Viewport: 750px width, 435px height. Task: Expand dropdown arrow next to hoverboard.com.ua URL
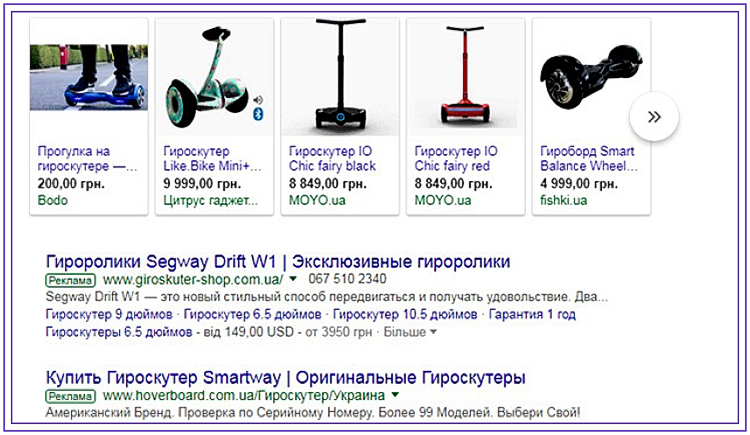pos(395,395)
